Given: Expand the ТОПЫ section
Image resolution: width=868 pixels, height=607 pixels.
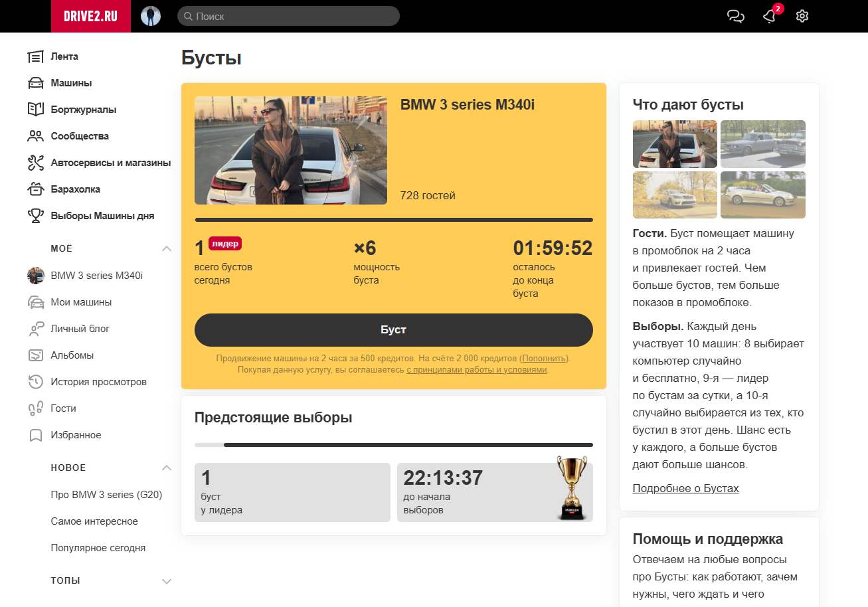Looking at the screenshot, I should (x=167, y=581).
